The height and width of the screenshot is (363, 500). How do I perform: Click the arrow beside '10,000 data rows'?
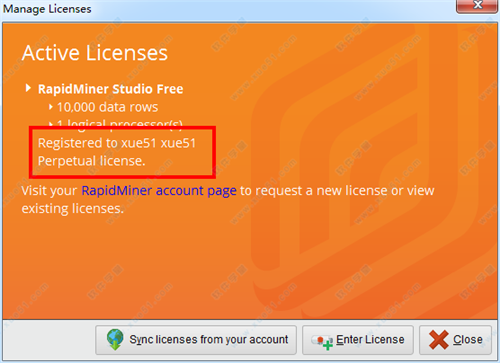point(51,107)
